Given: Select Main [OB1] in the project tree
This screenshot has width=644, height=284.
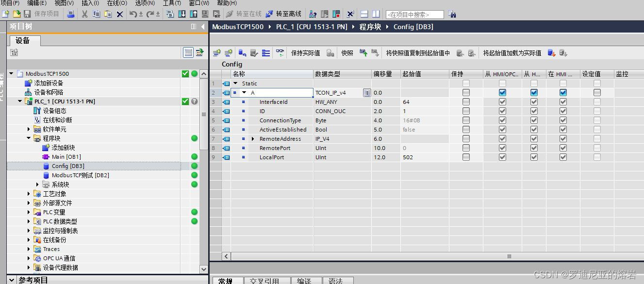Looking at the screenshot, I should click(x=66, y=157).
